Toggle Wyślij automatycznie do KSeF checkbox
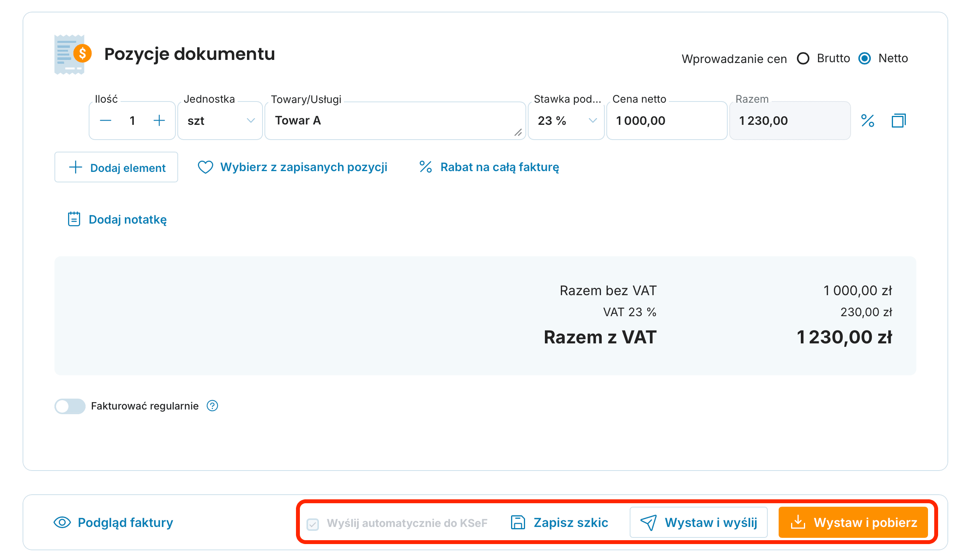The image size is (970, 560). pos(313,524)
